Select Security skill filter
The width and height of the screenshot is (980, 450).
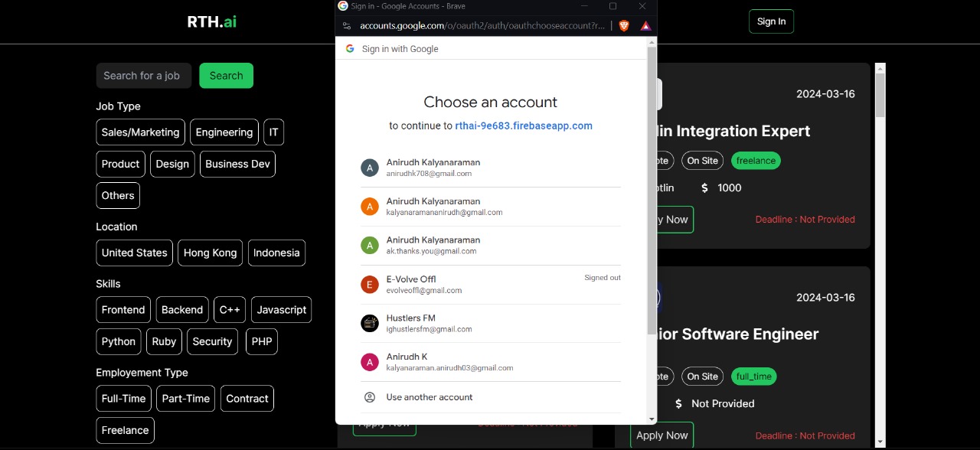click(212, 341)
